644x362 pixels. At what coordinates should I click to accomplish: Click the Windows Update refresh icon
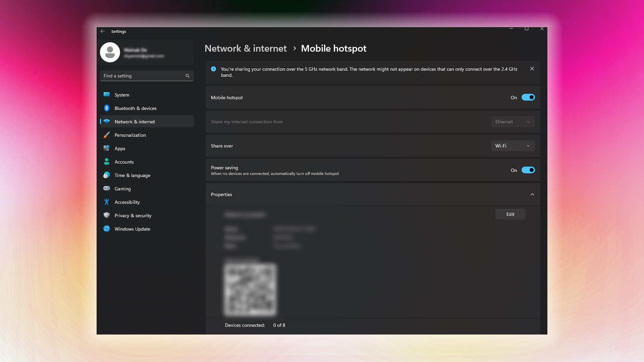pos(107,229)
